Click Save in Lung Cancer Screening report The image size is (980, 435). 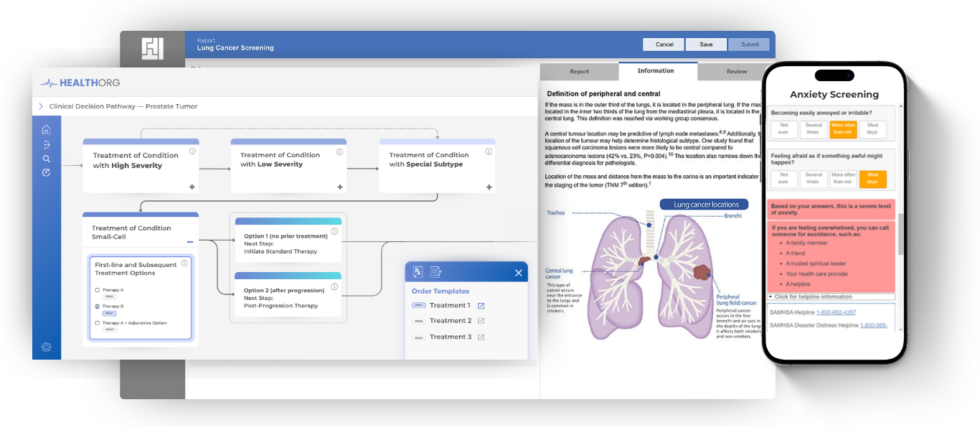(706, 45)
